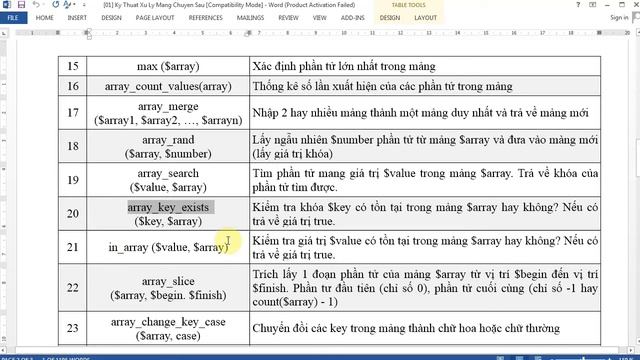Click row number 22 cell

[x=73, y=288]
